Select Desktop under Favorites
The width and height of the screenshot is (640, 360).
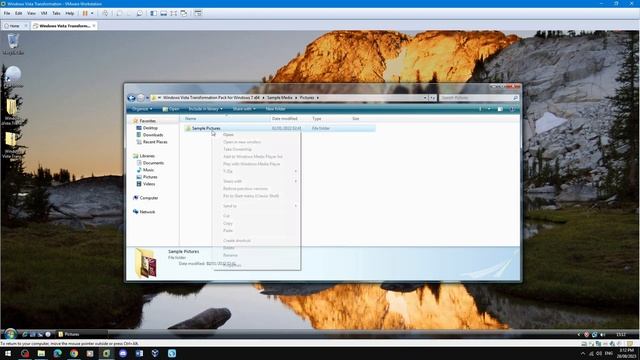click(150, 128)
